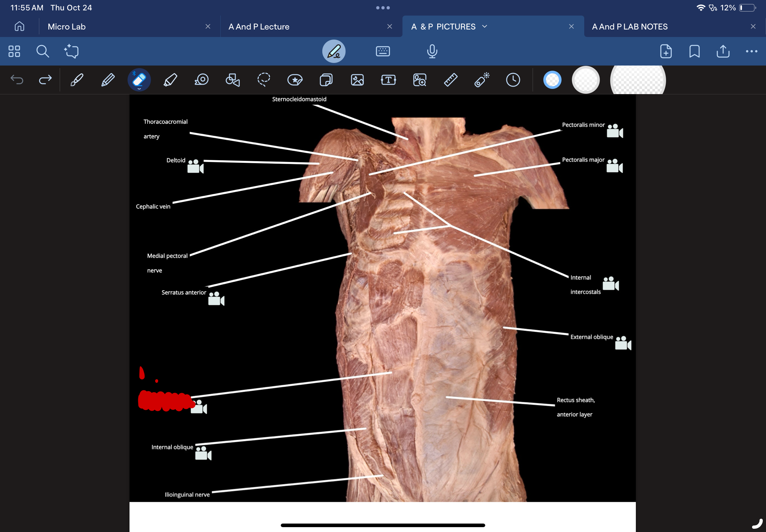The height and width of the screenshot is (532, 766).
Task: Redo the last action
Action: coord(45,80)
